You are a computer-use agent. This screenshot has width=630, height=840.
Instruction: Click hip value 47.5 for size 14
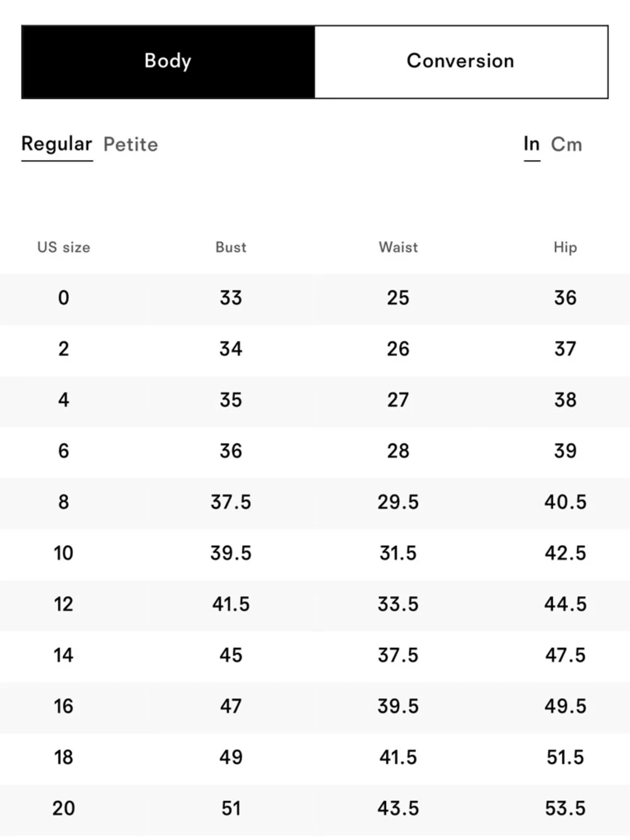(x=565, y=655)
